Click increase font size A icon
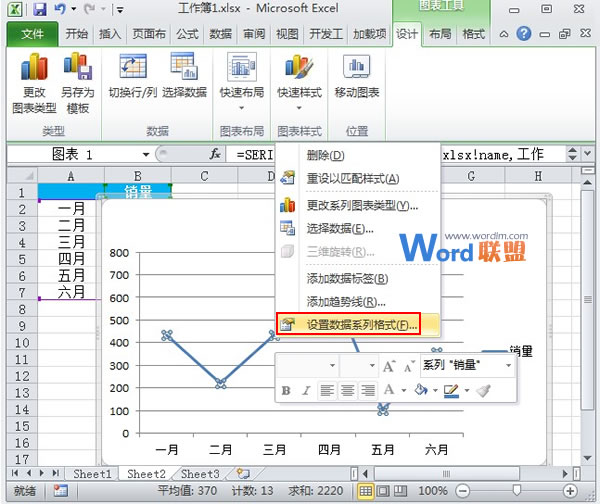This screenshot has height=504, width=600. [389, 366]
